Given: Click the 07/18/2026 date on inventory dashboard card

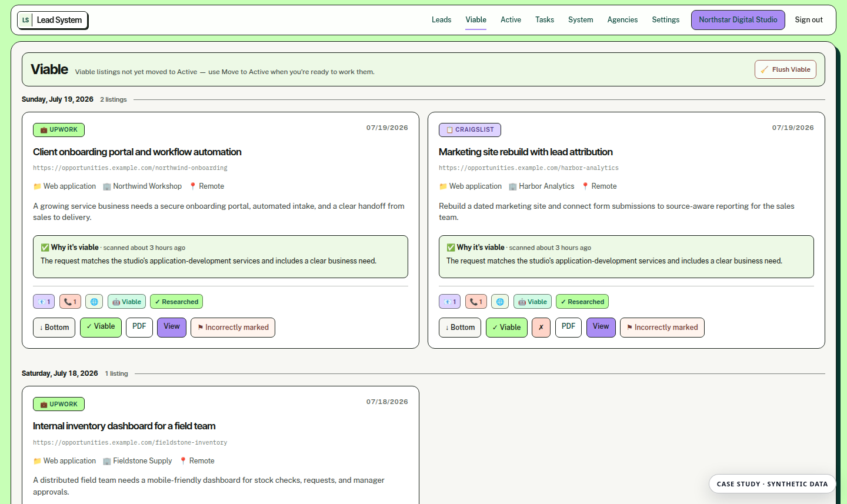Looking at the screenshot, I should [x=387, y=402].
